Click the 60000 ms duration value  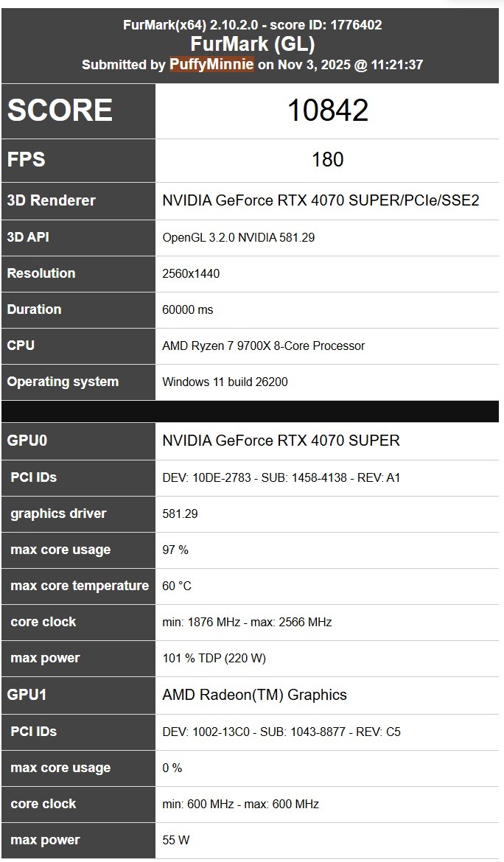tap(188, 309)
